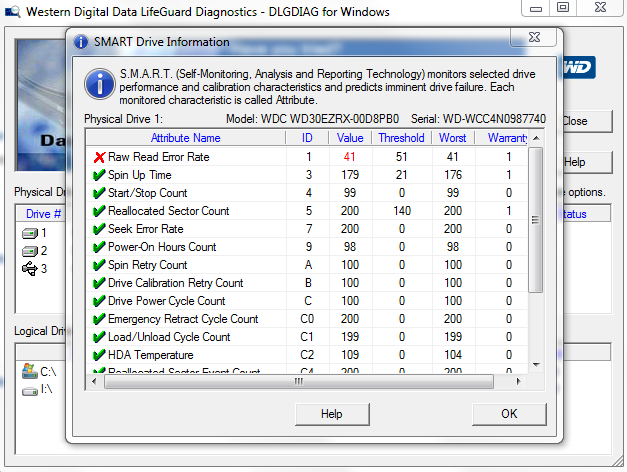Click the green check beside HDA Temperature

click(99, 355)
